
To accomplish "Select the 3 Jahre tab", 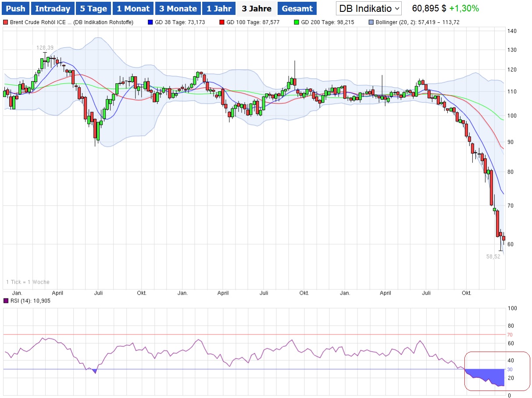I will 257,8.
